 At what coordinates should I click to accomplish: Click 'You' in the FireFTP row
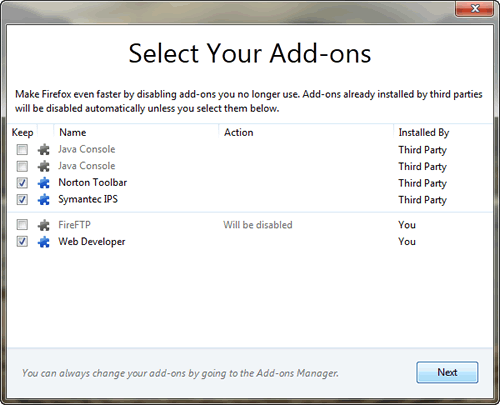pyautogui.click(x=407, y=225)
